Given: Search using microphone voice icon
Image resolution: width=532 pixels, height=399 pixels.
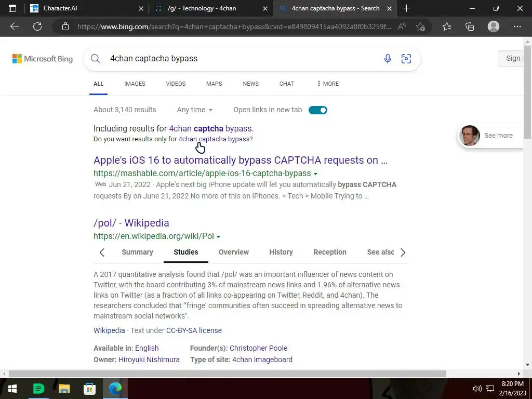Looking at the screenshot, I should click(x=388, y=59).
